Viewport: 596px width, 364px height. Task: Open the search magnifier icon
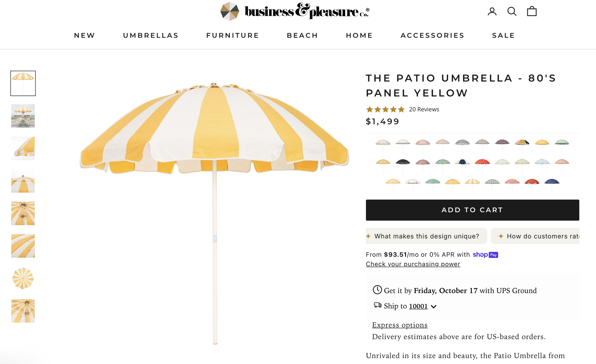click(512, 11)
